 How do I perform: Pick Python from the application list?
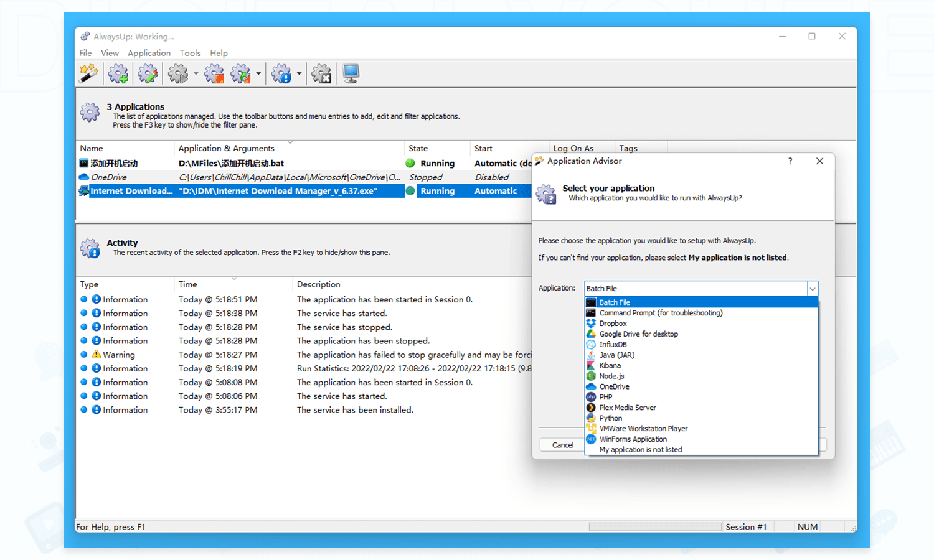[701, 418]
